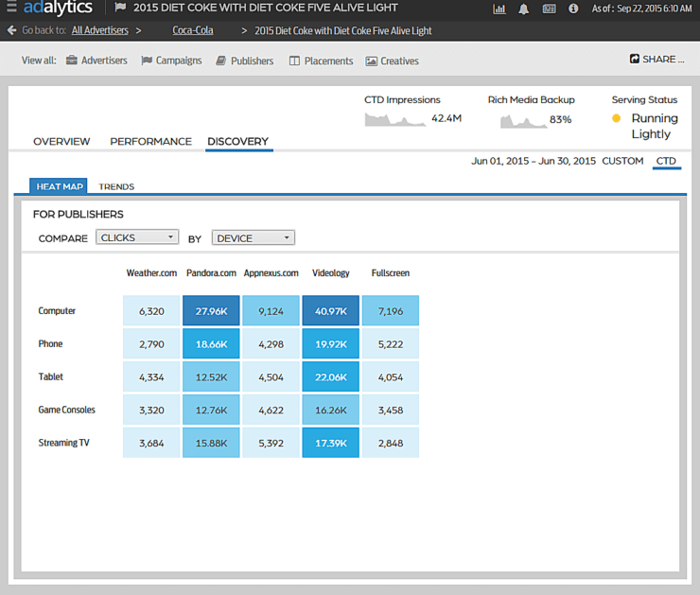The image size is (700, 595).
Task: Click the Campaigns flag icon
Action: click(x=147, y=61)
